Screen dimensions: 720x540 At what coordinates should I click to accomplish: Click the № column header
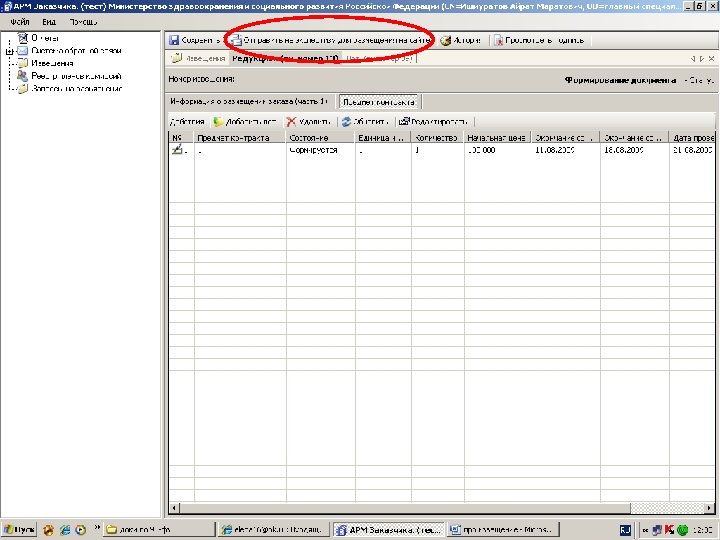pos(181,137)
